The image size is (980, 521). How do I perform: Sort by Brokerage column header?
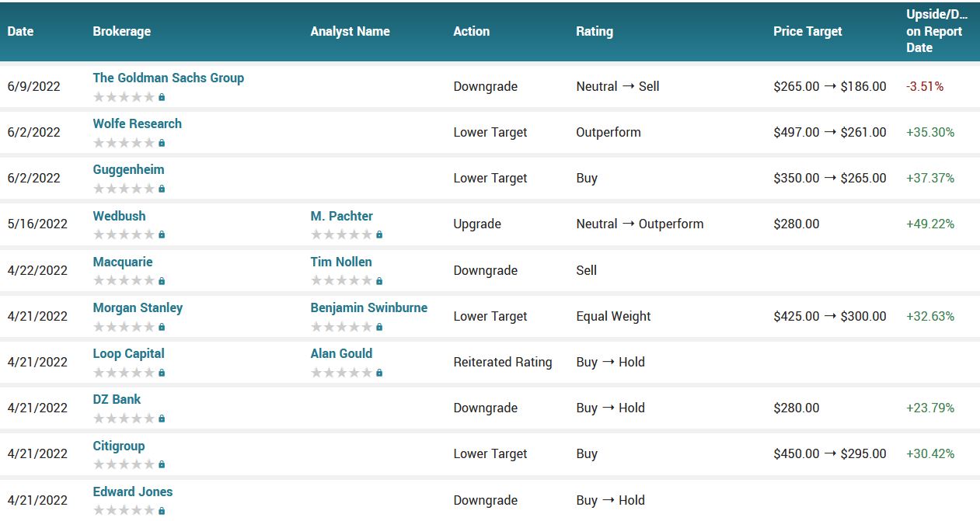pos(121,32)
